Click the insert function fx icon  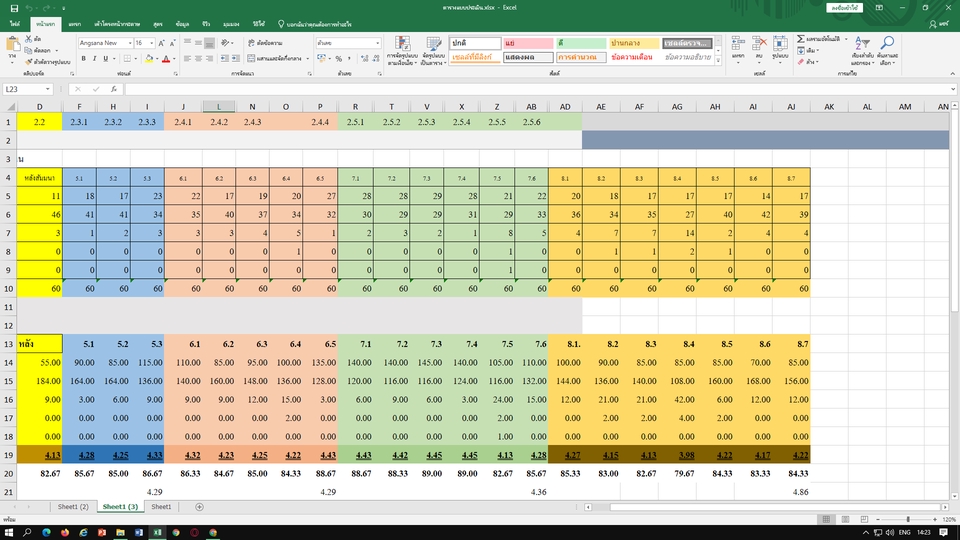[113, 89]
